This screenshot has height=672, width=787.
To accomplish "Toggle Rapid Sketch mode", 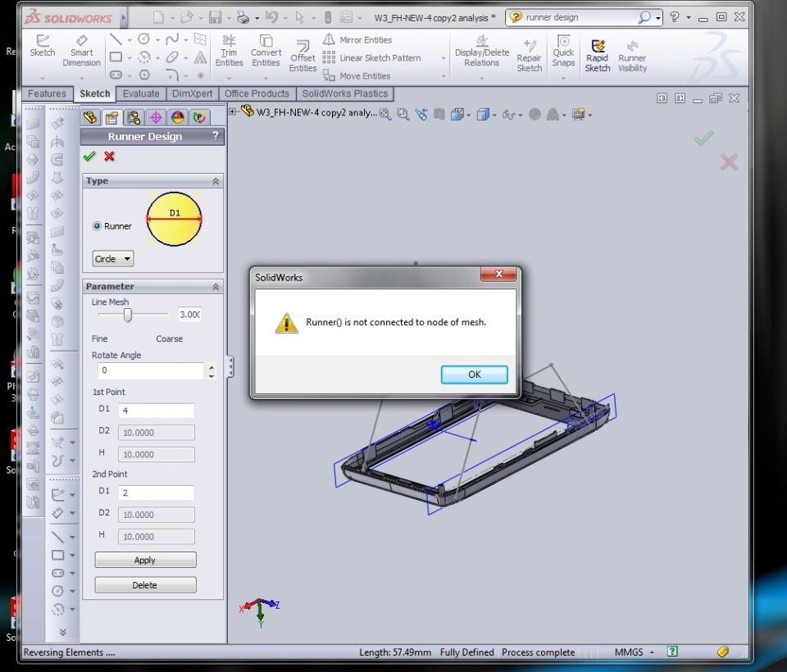I will point(598,57).
